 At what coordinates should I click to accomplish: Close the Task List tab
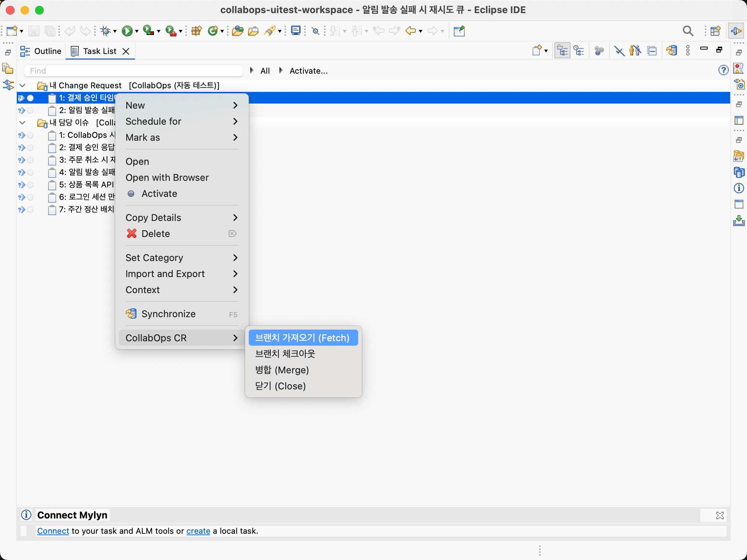[126, 51]
